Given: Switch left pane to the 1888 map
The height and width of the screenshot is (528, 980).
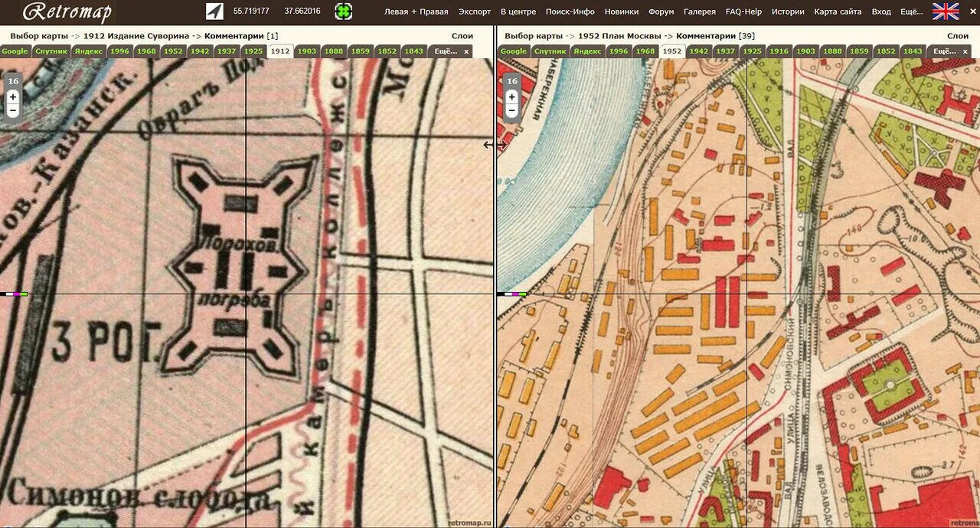Looking at the screenshot, I should tap(334, 51).
